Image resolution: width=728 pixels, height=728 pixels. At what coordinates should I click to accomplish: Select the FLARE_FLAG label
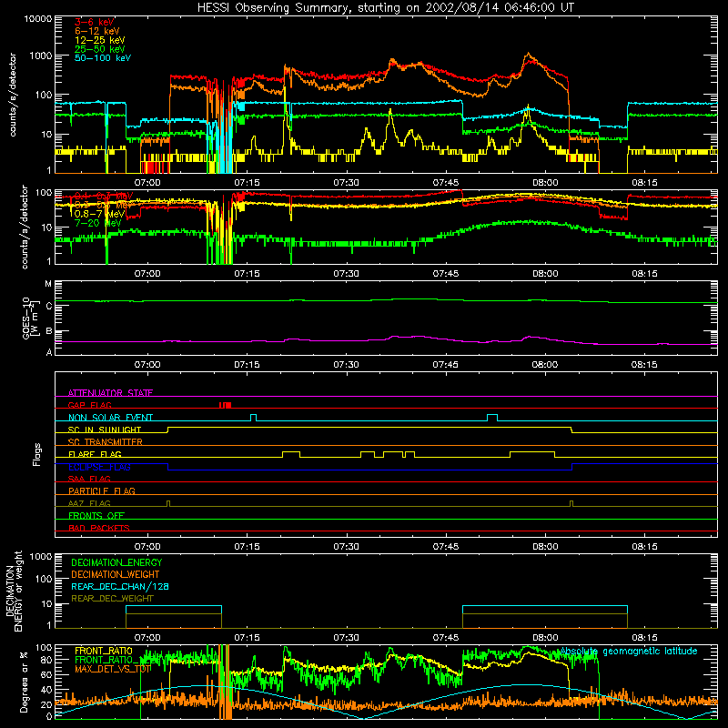pyautogui.click(x=95, y=454)
